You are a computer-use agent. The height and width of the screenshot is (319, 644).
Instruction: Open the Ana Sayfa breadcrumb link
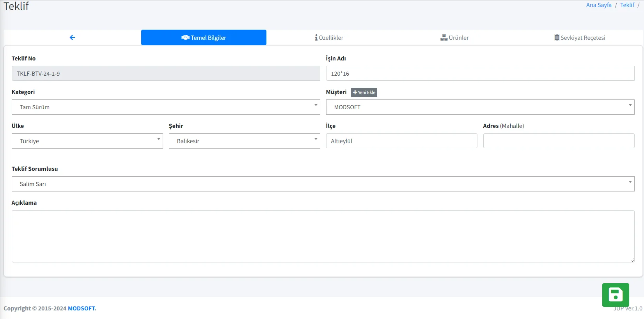599,5
